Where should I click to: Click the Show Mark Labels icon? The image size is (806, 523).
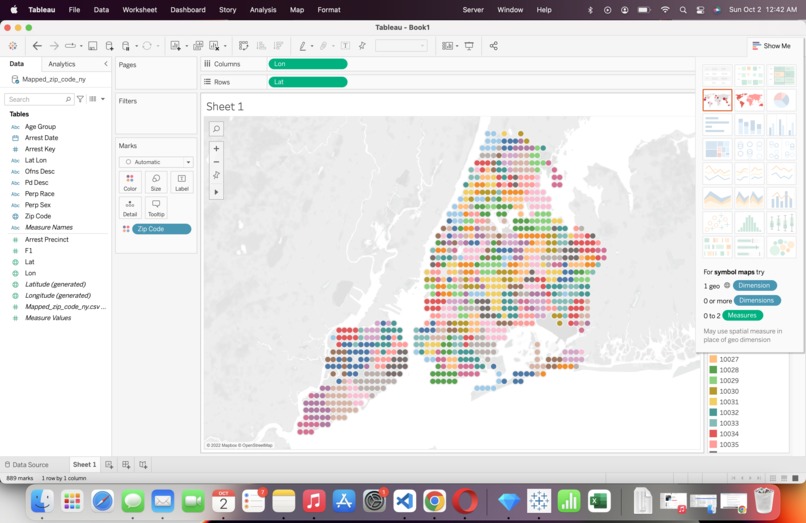345,46
